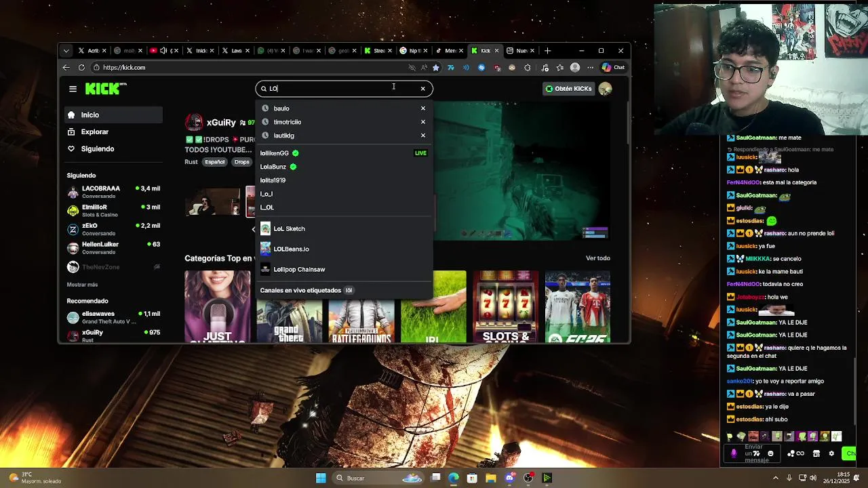Open the EA FC 25 category card

578,306
